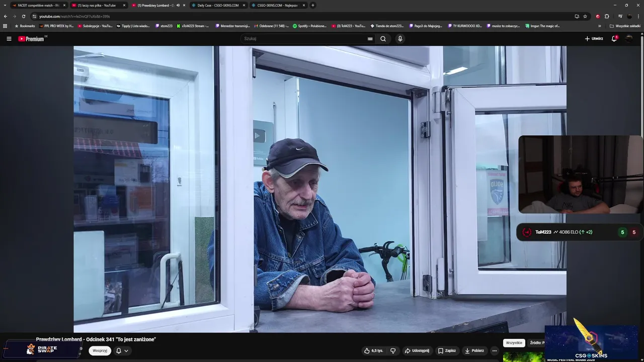The width and height of the screenshot is (644, 362).
Task: Expand the channel notification bell dropdown
Action: [x=122, y=350]
